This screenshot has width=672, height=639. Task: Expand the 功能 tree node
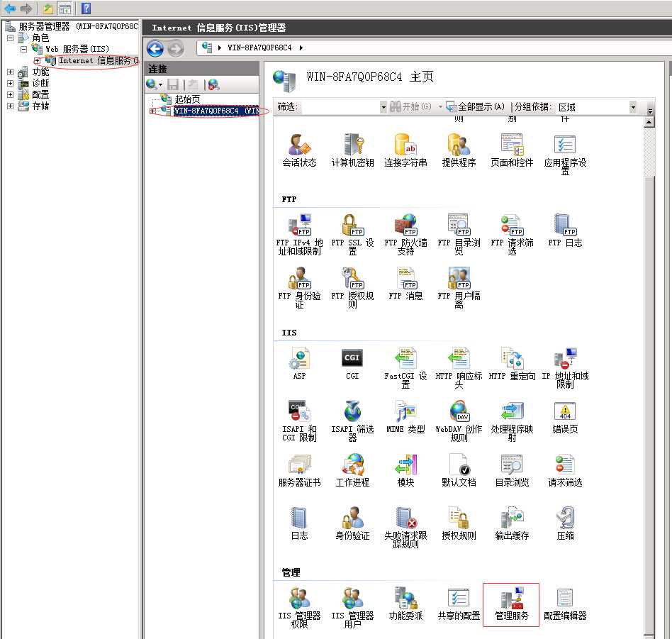pyautogui.click(x=11, y=72)
